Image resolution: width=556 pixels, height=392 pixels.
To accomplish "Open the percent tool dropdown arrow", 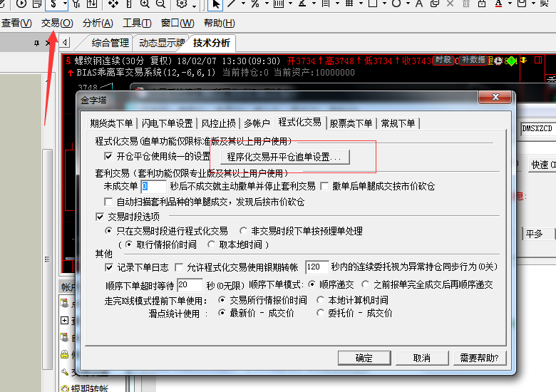I will pyautogui.click(x=267, y=4).
